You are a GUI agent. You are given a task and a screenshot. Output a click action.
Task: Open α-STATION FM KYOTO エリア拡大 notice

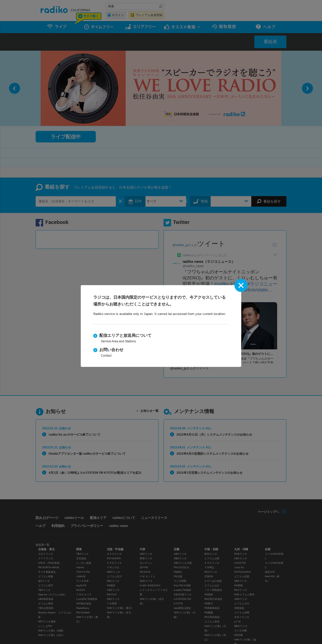95,473
